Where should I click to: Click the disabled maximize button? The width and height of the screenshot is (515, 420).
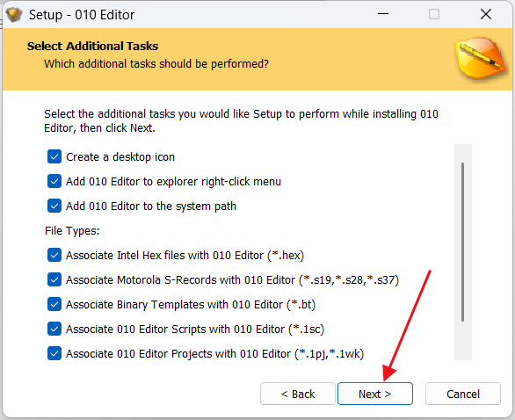click(x=434, y=14)
